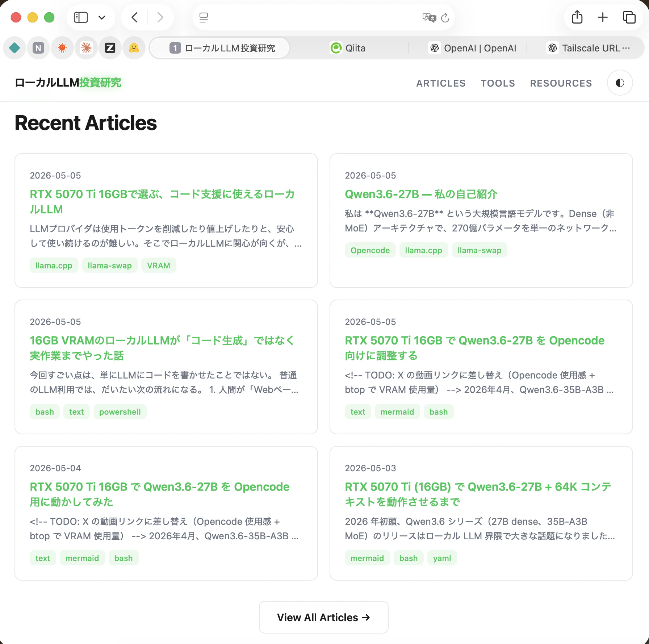Viewport: 649px width, 644px height.
Task: Toggle dark mode theme switch
Action: coord(620,83)
